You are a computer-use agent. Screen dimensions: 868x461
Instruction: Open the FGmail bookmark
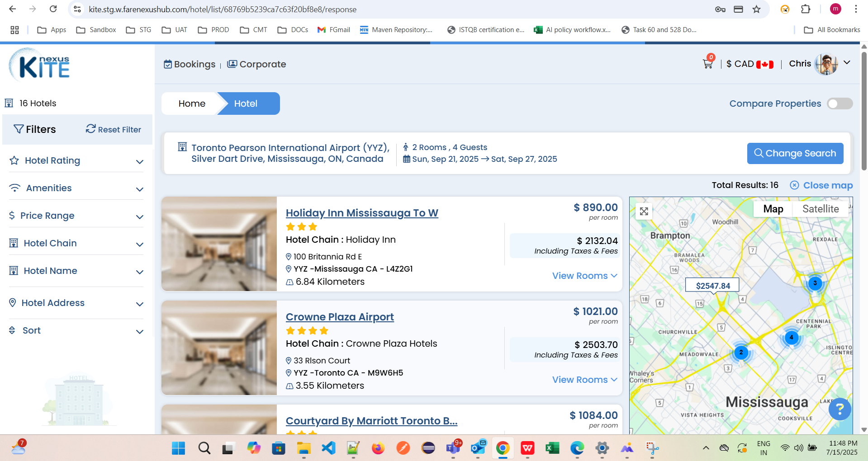(334, 30)
